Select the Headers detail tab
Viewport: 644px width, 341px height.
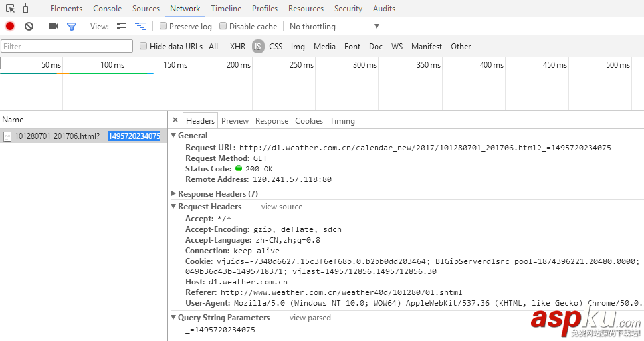(x=200, y=121)
